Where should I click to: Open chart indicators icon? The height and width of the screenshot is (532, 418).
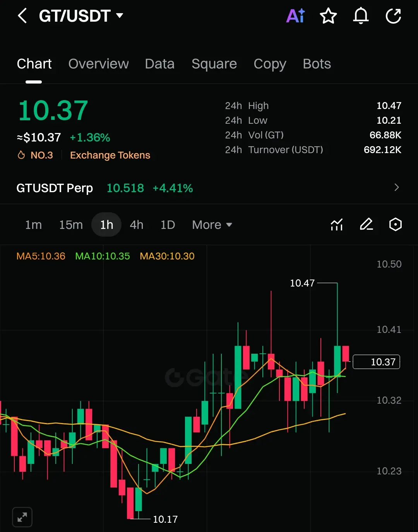(x=337, y=225)
